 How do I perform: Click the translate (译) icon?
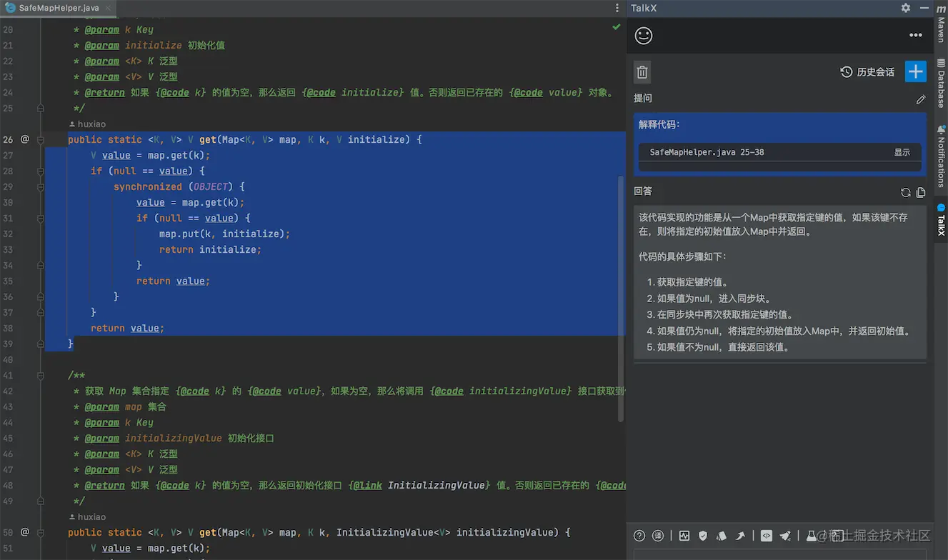[658, 536]
